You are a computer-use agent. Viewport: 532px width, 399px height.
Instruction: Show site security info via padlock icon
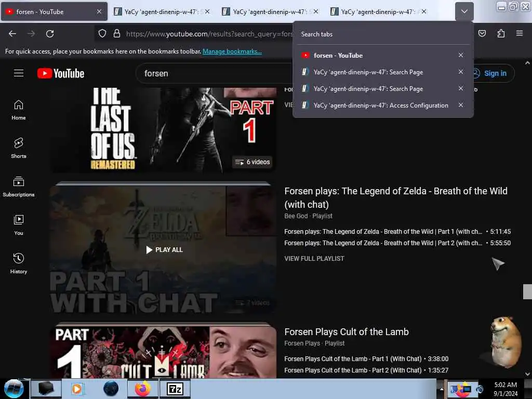pyautogui.click(x=117, y=34)
